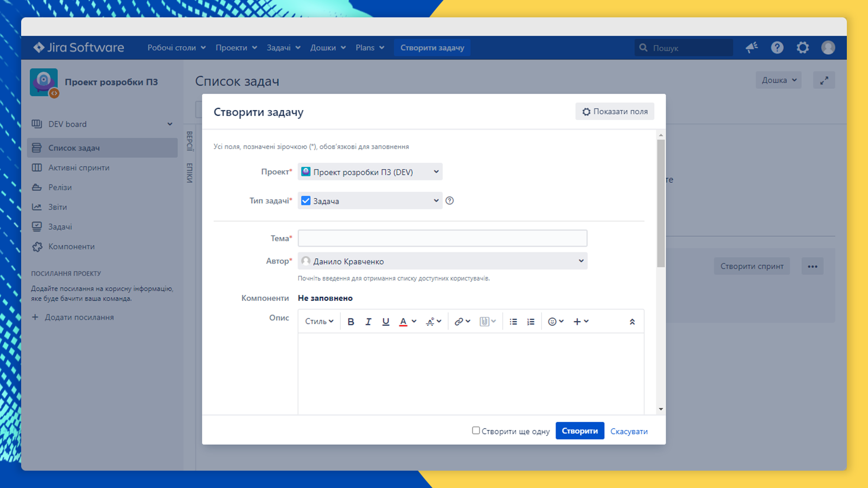Open the Автор user dropdown
Screen dimensions: 868x488
[443, 261]
